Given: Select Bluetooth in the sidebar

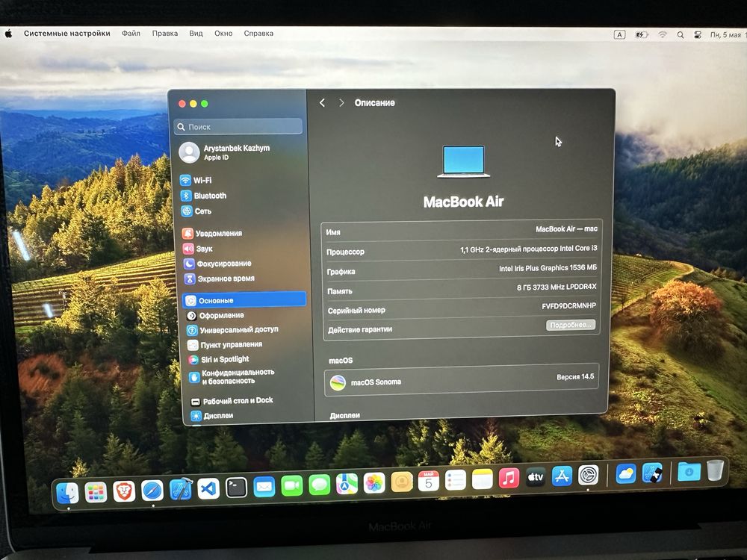Looking at the screenshot, I should pyautogui.click(x=203, y=196).
